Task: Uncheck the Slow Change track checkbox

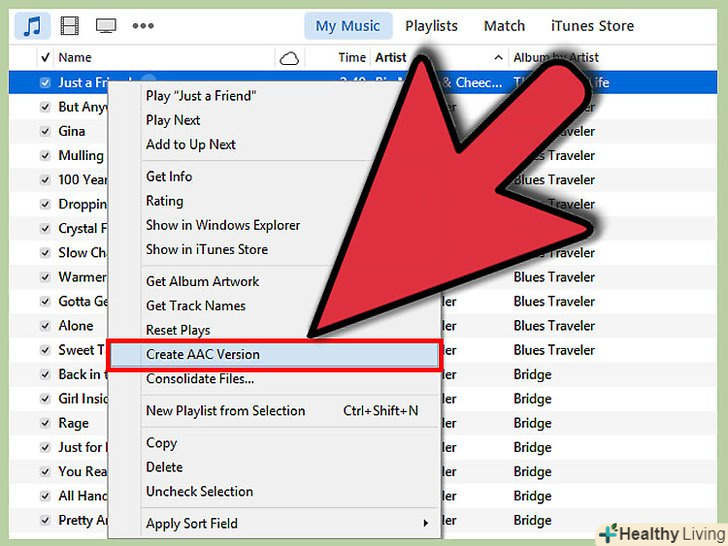Action: click(45, 253)
